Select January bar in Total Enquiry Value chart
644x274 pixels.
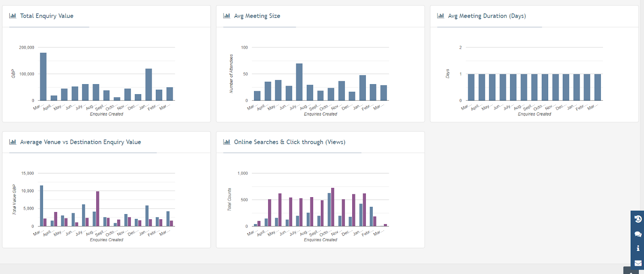coord(149,84)
